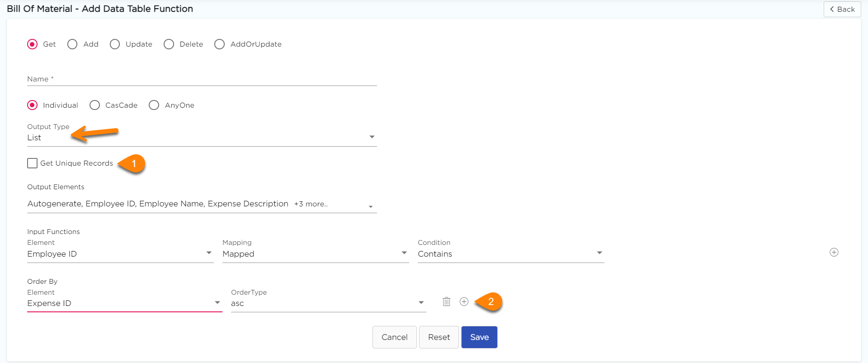Expand the Output Elements multi-select
The image size is (868, 363).
202,204
